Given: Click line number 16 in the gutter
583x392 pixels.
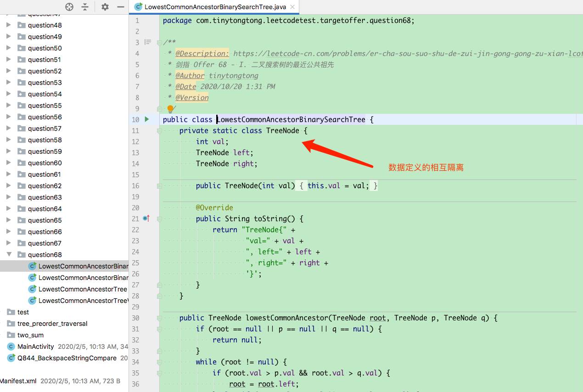Looking at the screenshot, I should tap(135, 185).
